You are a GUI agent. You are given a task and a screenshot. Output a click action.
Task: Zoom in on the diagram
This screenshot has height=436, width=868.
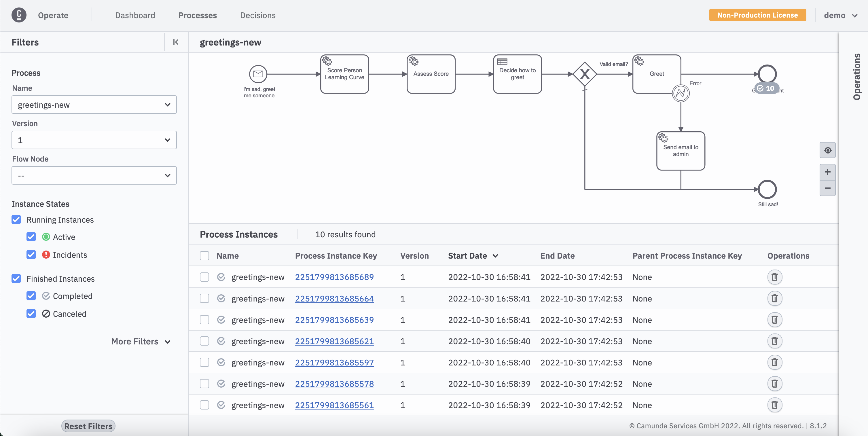(828, 172)
